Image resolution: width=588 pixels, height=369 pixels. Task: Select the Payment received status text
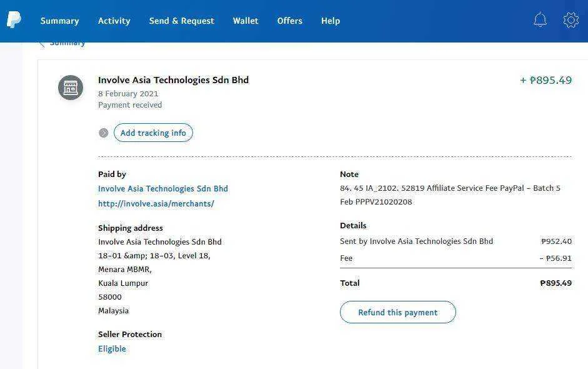point(130,105)
